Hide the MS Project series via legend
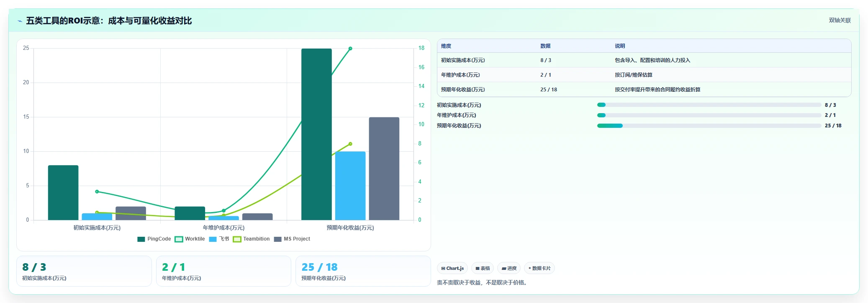 [x=292, y=239]
